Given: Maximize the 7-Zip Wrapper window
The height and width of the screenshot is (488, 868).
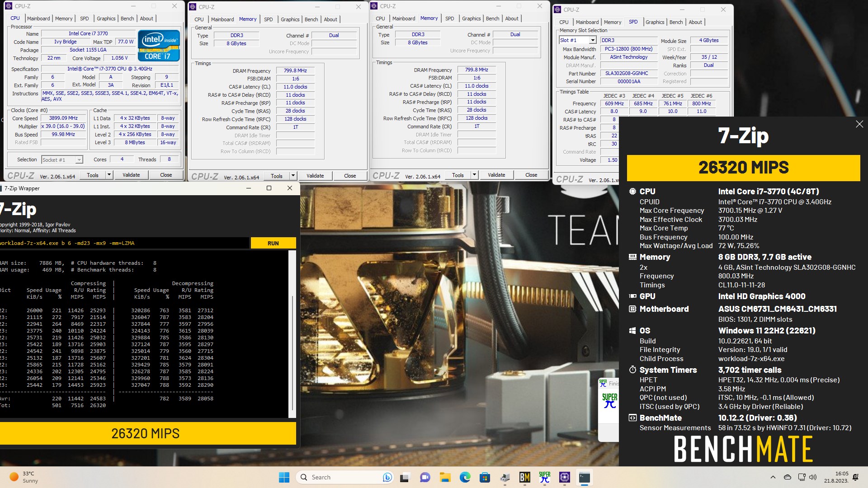Looking at the screenshot, I should coord(269,188).
